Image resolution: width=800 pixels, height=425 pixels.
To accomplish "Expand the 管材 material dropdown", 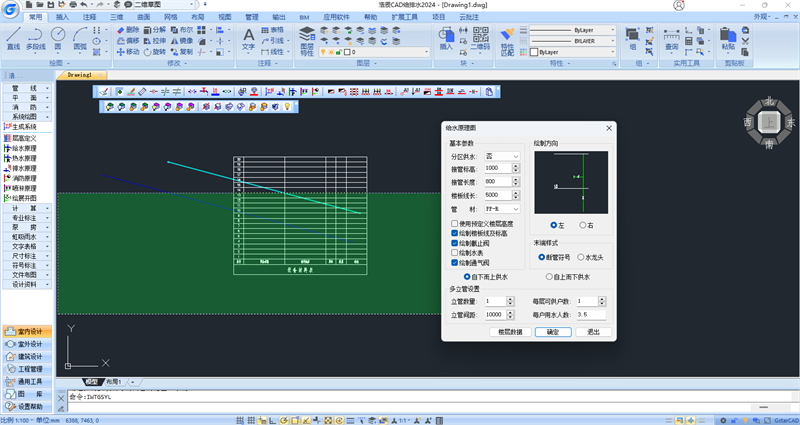I will pyautogui.click(x=502, y=209).
